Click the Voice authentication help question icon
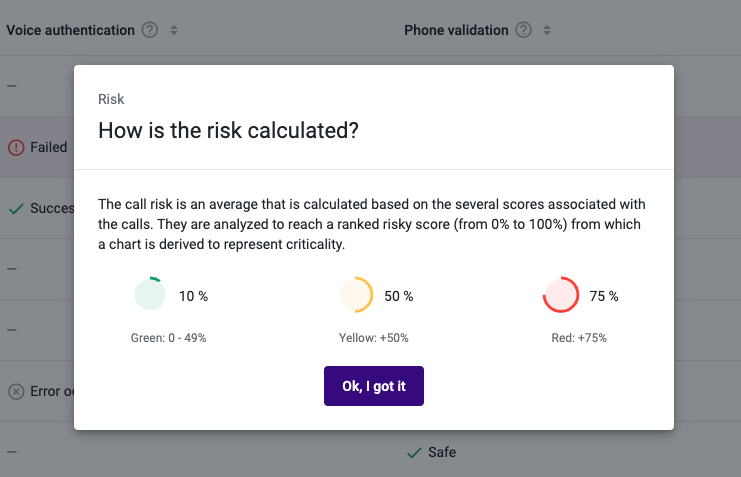Viewport: 741px width, 477px height. coord(150,30)
